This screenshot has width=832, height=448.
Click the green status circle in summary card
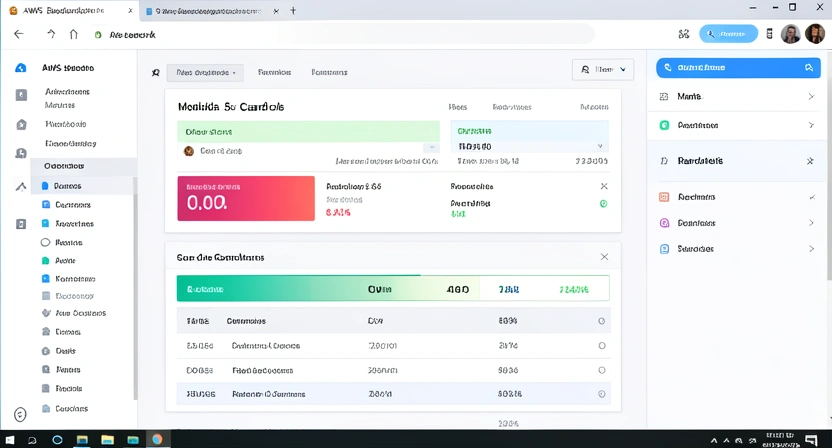pyautogui.click(x=603, y=204)
